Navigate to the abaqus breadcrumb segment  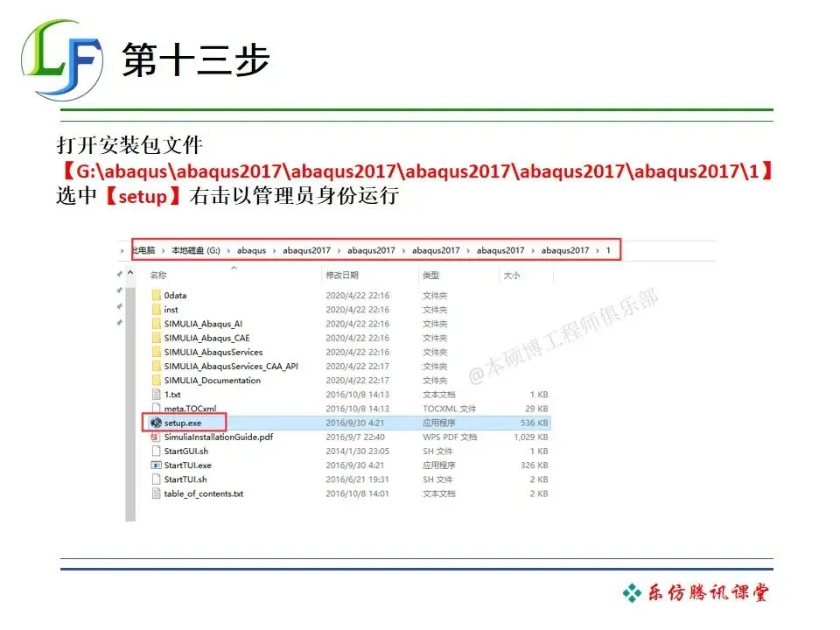tap(251, 250)
